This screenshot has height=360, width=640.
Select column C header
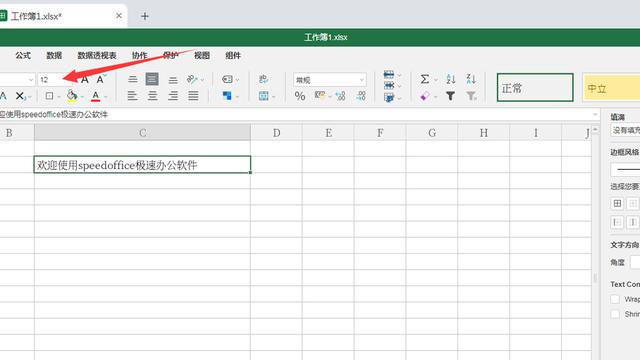[x=142, y=133]
